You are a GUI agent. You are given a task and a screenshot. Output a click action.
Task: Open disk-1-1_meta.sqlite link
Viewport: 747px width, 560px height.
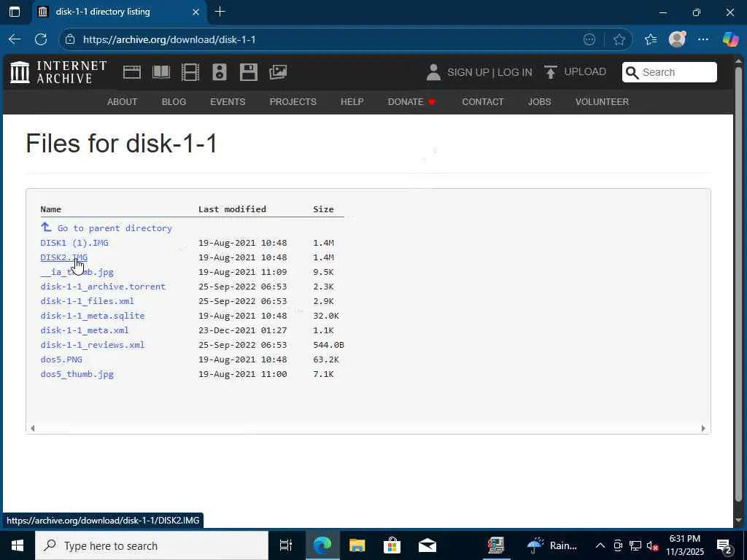point(93,316)
